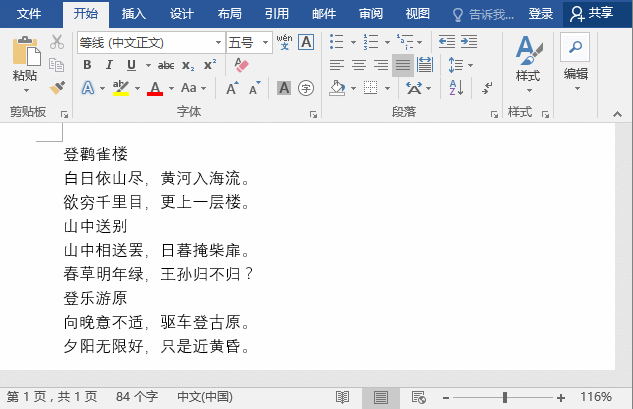Switch to the 引用 References tab

click(x=277, y=14)
